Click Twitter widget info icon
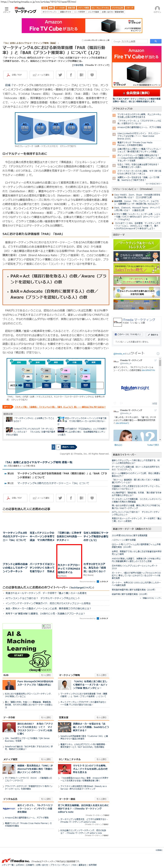 coord(158,353)
